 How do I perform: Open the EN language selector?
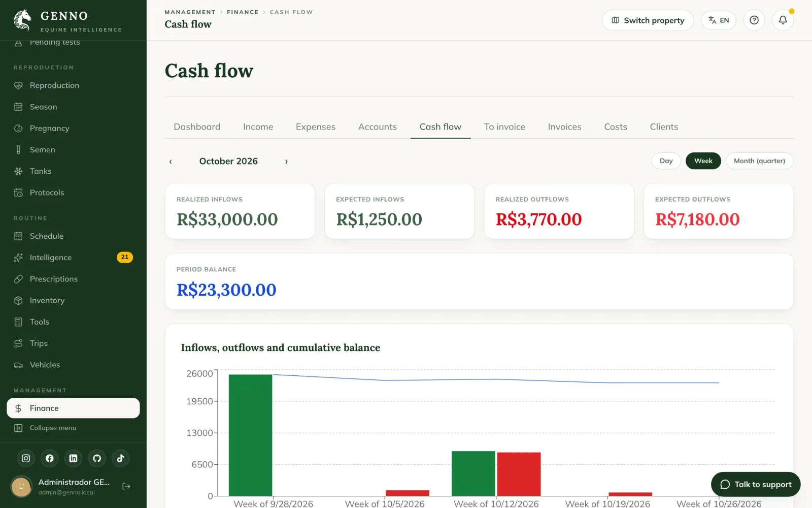coord(719,20)
